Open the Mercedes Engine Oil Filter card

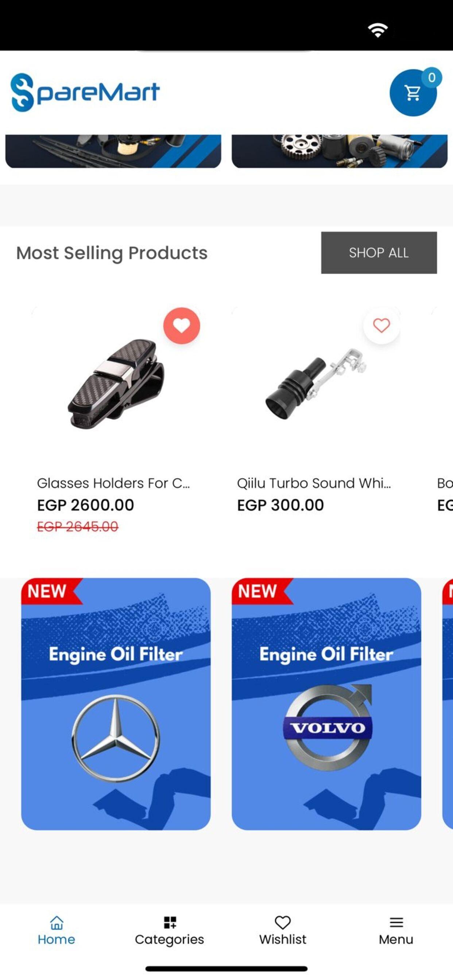(116, 704)
